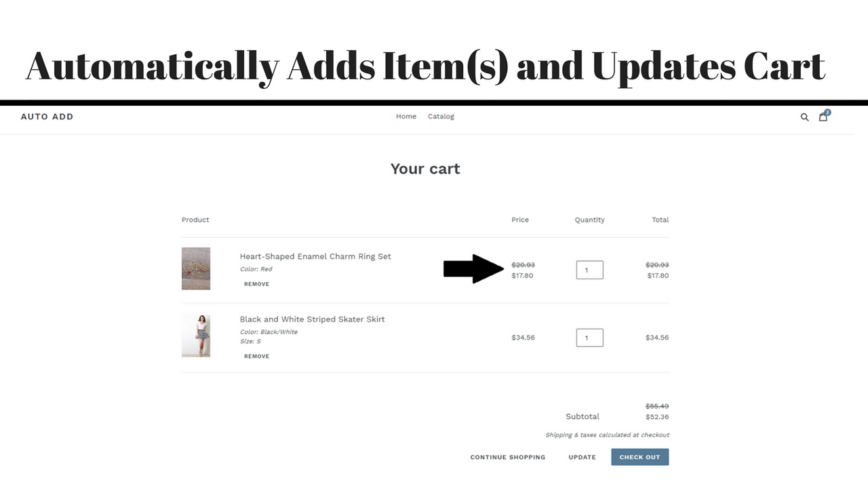Open the Heart-Shaped Enamel Charm Ring Set link
Viewport: 868px width, 488px height.
pyautogui.click(x=315, y=256)
